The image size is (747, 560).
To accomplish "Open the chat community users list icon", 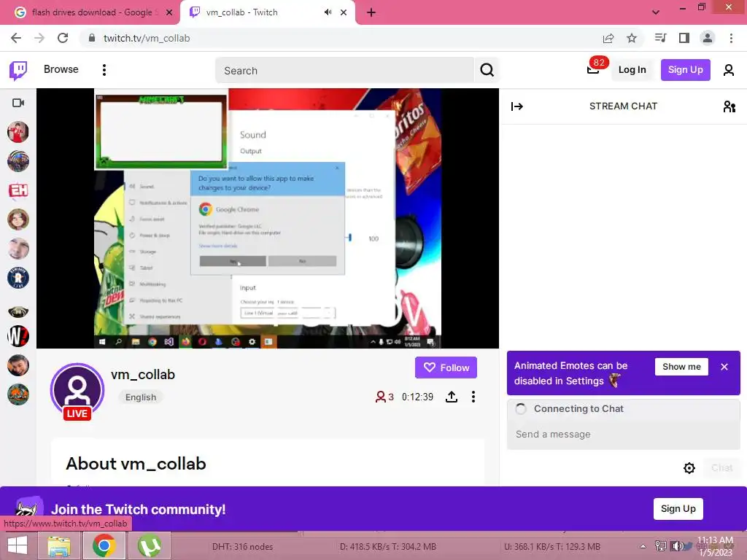I will point(729,106).
